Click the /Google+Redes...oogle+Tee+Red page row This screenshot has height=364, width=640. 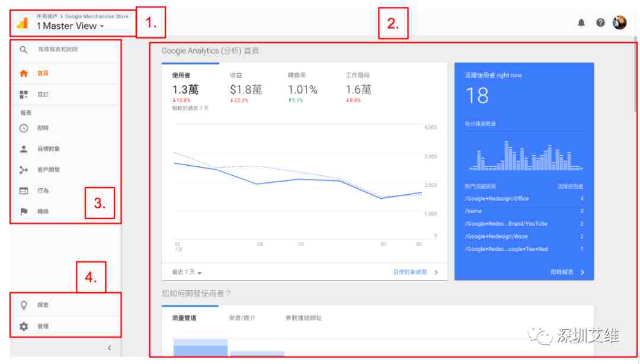(x=524, y=249)
